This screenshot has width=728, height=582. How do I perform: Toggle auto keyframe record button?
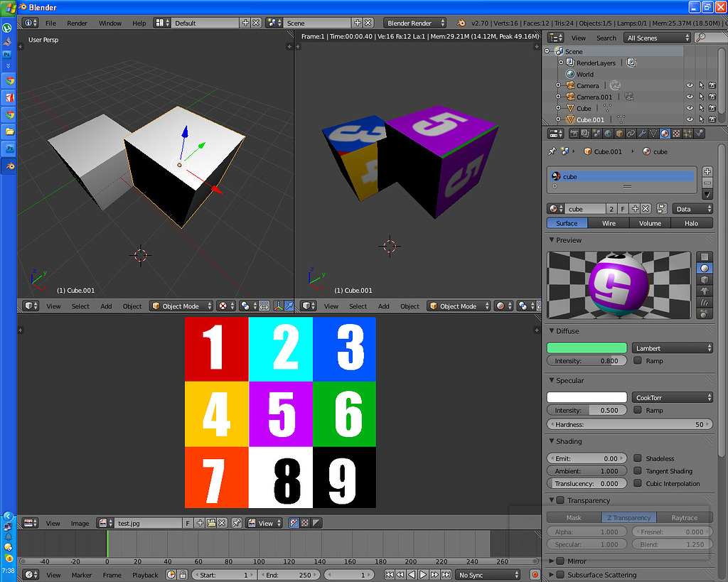coord(535,575)
